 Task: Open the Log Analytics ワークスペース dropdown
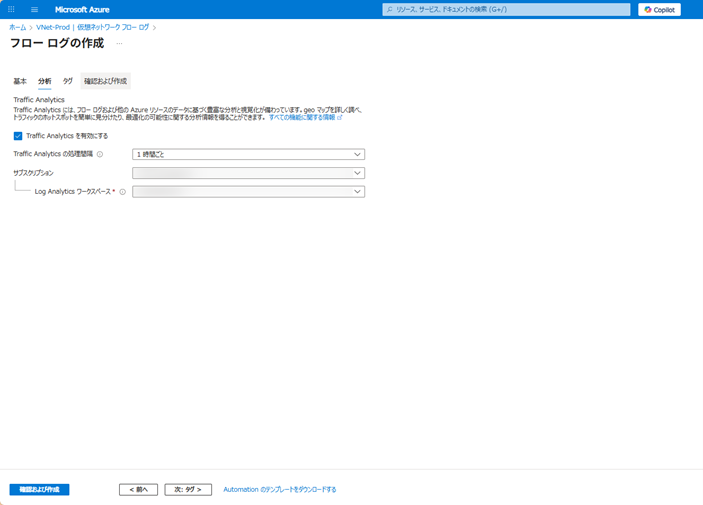(x=248, y=191)
